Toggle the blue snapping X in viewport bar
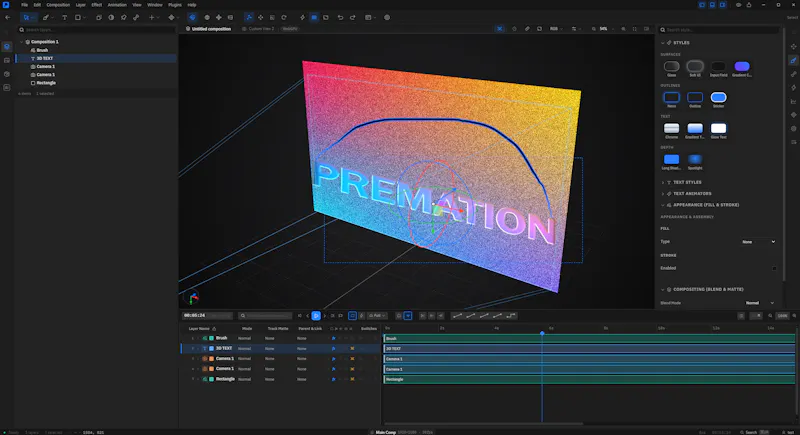 (x=499, y=29)
